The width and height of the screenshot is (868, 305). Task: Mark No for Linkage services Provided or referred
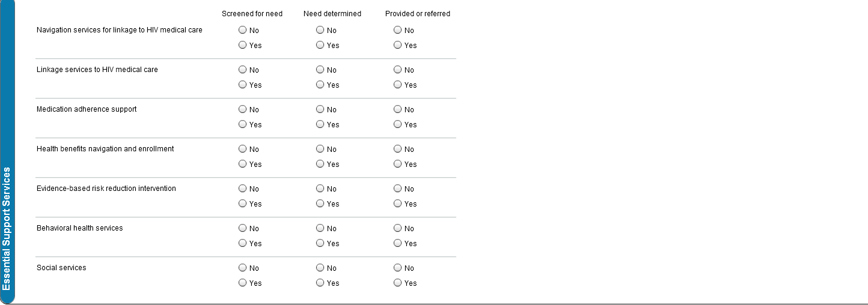[x=398, y=70]
